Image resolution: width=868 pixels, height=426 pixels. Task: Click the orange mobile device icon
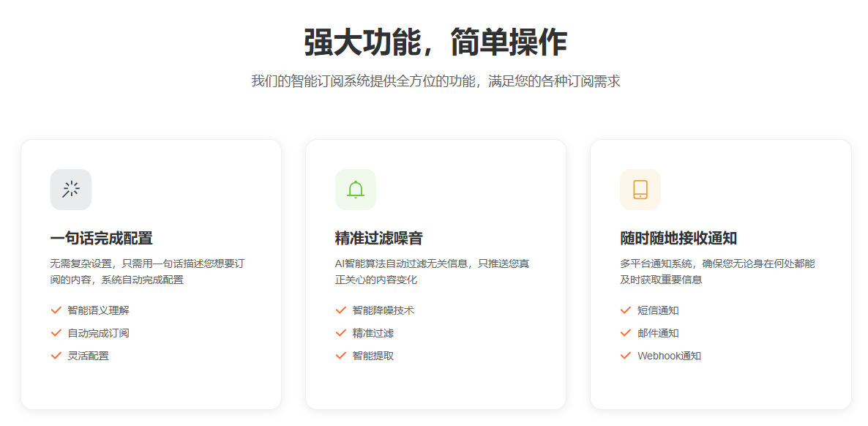[x=640, y=190]
